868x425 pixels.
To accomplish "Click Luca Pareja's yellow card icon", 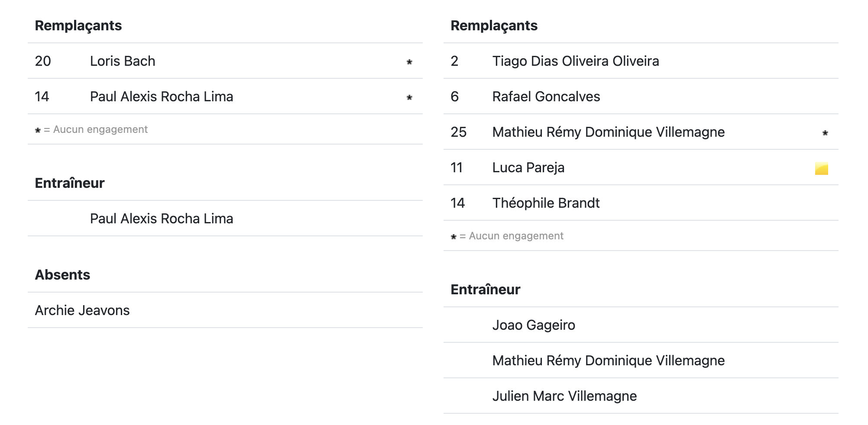I will click(821, 168).
